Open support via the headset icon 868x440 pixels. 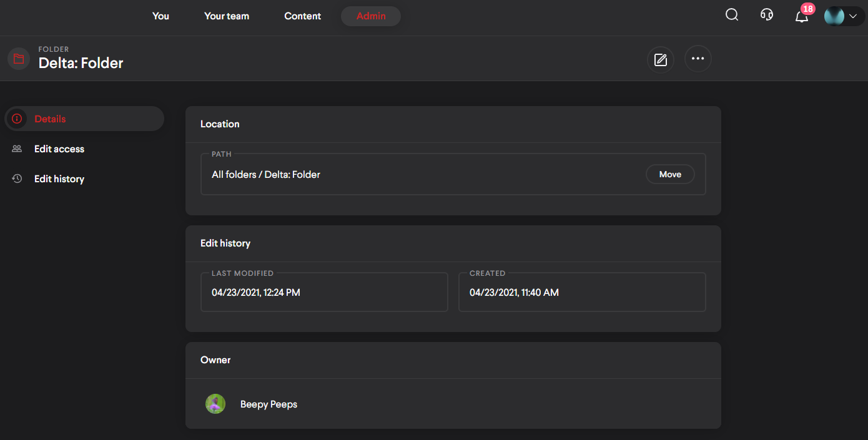pyautogui.click(x=767, y=15)
